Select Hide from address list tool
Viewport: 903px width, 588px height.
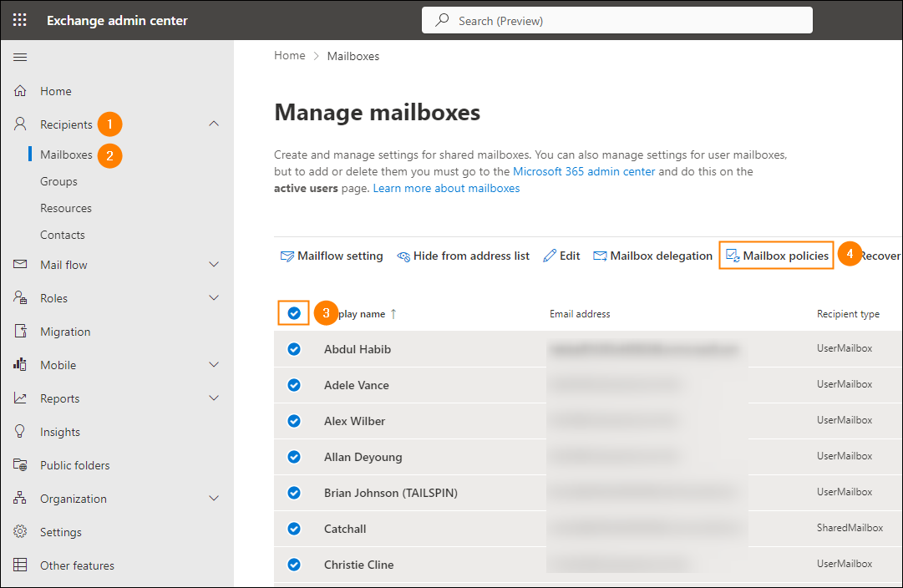click(x=463, y=256)
